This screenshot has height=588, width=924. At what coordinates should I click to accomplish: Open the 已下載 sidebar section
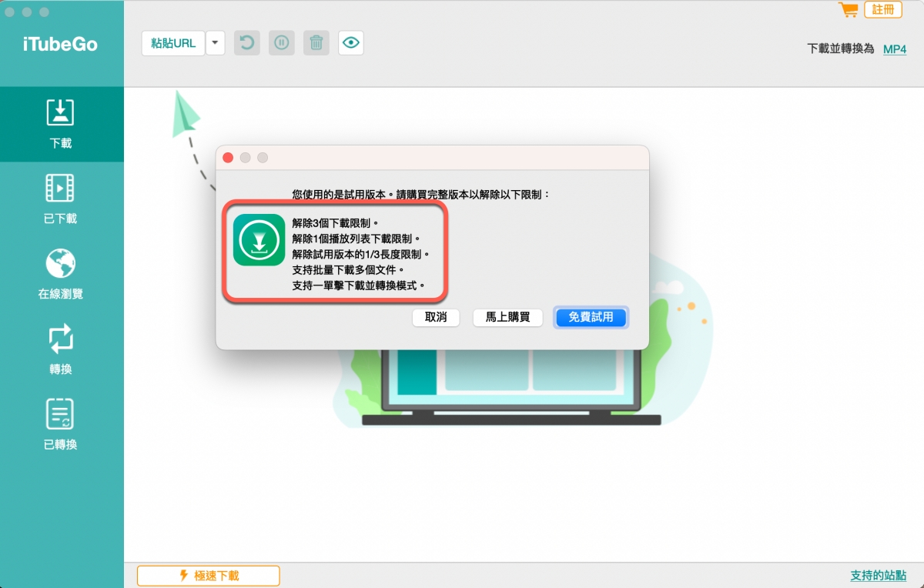pyautogui.click(x=61, y=199)
